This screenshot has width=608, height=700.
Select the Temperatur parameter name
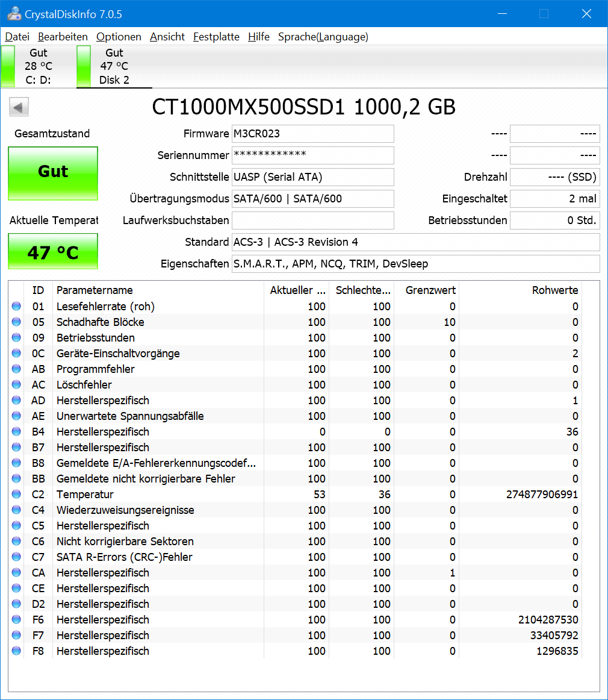click(85, 494)
